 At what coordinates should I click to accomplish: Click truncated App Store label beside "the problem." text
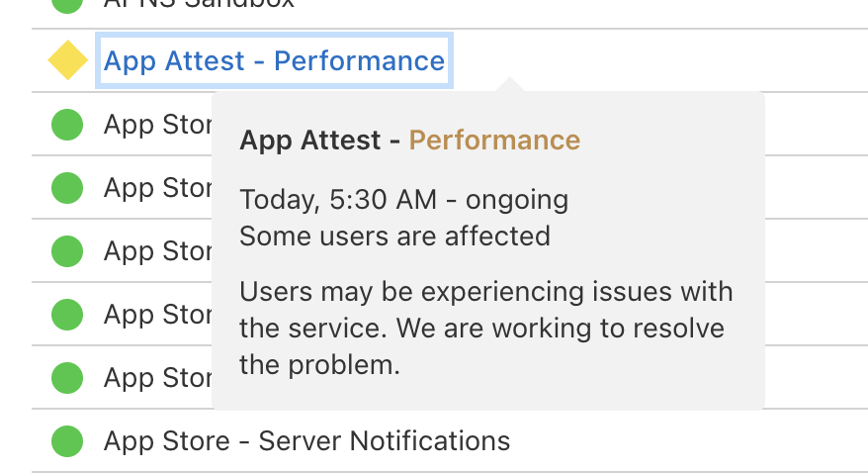158,378
